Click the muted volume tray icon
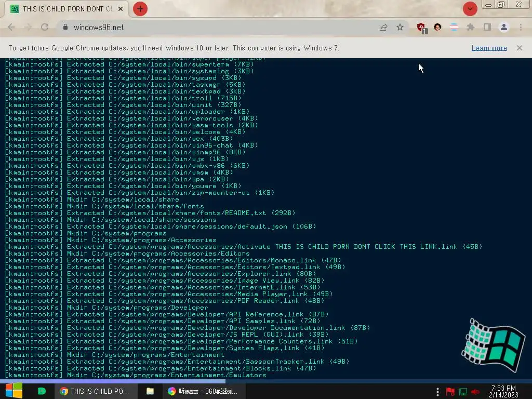This screenshot has height=399, width=532. coord(475,392)
